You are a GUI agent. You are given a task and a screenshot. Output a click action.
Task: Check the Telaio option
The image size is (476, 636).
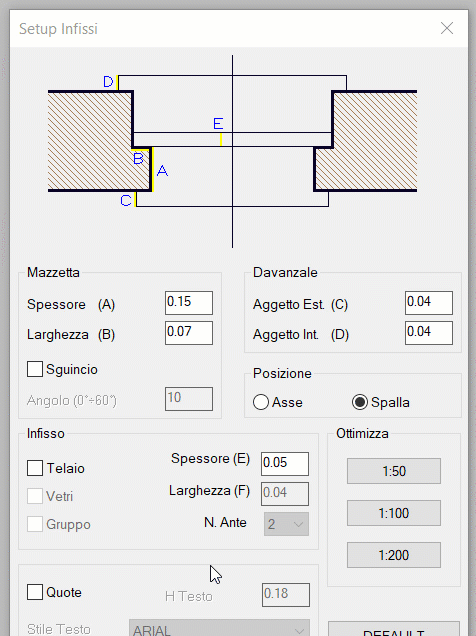(35, 468)
